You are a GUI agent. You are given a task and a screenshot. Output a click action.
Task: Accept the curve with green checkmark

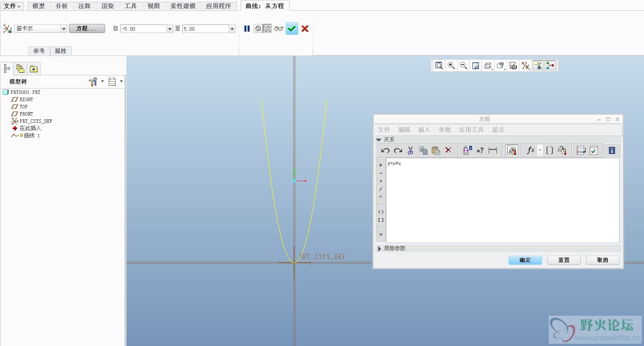tap(292, 28)
